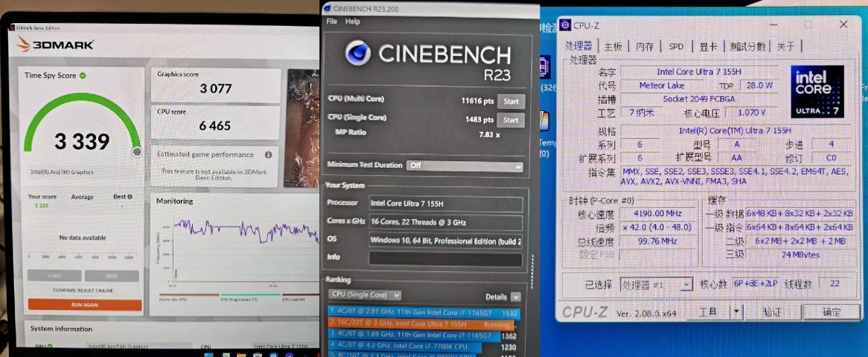The image size is (868, 357).
Task: Switch to the 測試分數 tab in CPU-Z
Action: point(747,46)
